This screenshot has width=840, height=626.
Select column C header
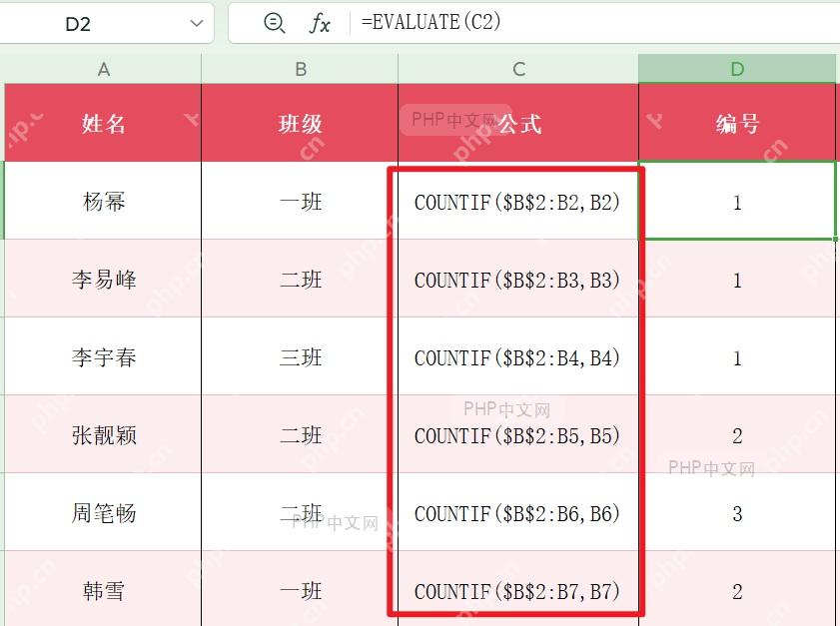tap(518, 69)
